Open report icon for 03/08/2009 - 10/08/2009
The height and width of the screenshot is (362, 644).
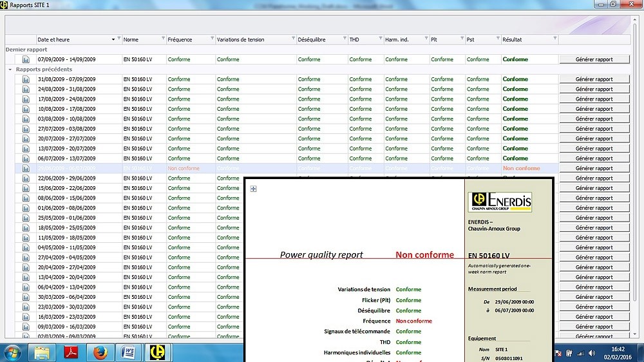[x=26, y=119]
